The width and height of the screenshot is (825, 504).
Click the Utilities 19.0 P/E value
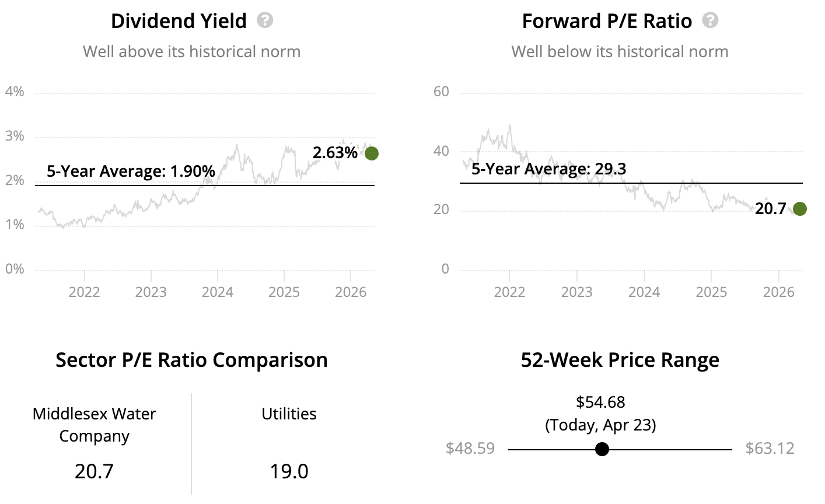(289, 471)
